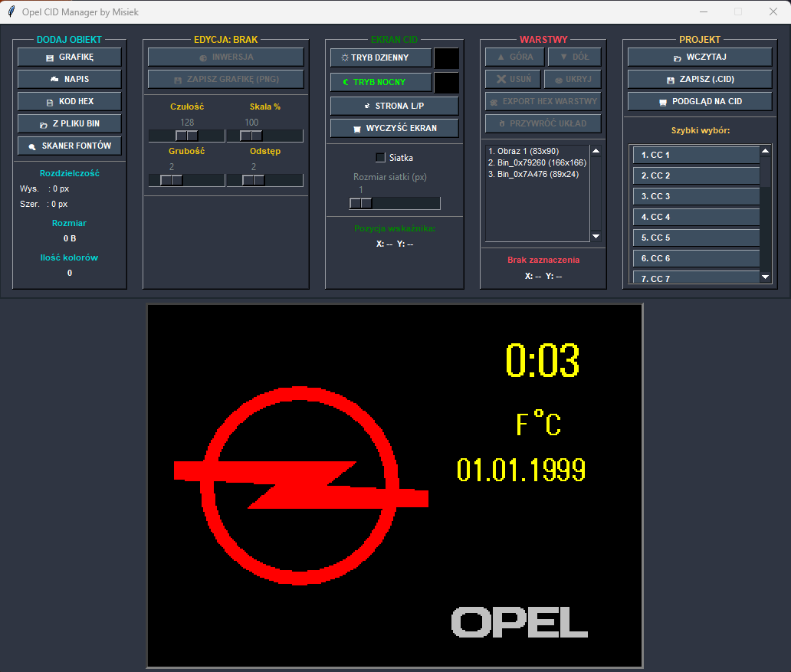This screenshot has height=672, width=791.
Task: Save project using ZAPISZ (.CID)
Action: pyautogui.click(x=700, y=79)
